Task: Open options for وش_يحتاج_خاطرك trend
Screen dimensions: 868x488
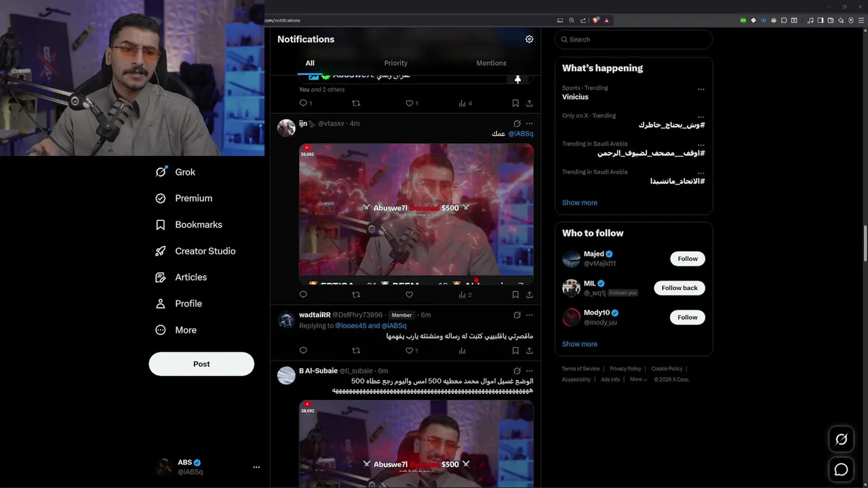Action: pos(701,117)
